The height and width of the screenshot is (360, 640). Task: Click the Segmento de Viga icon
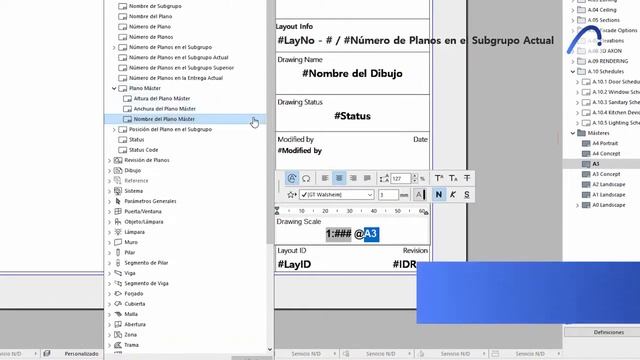click(118, 283)
